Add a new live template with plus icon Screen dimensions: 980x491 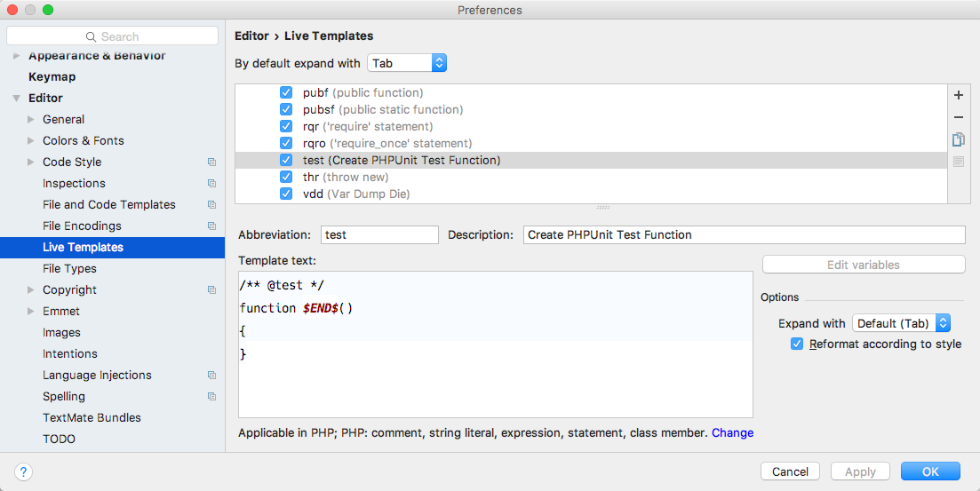(958, 95)
